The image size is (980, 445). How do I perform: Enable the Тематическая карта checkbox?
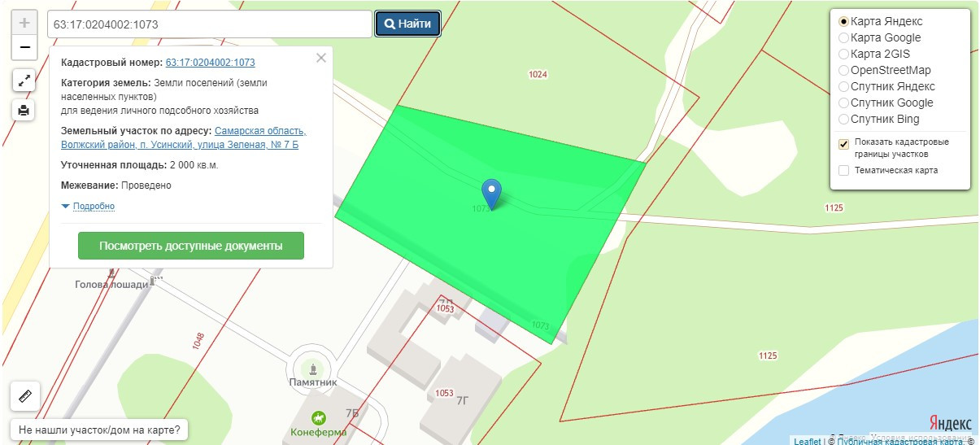[844, 170]
